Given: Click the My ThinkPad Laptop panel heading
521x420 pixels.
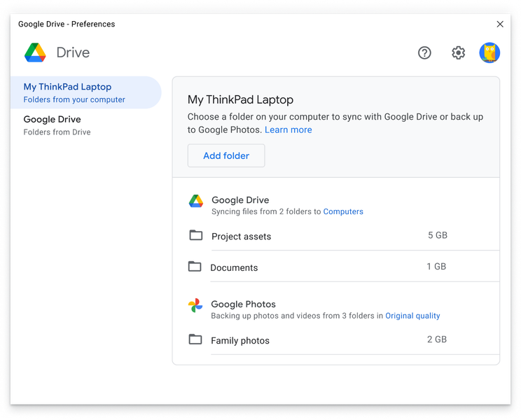Looking at the screenshot, I should pos(241,99).
